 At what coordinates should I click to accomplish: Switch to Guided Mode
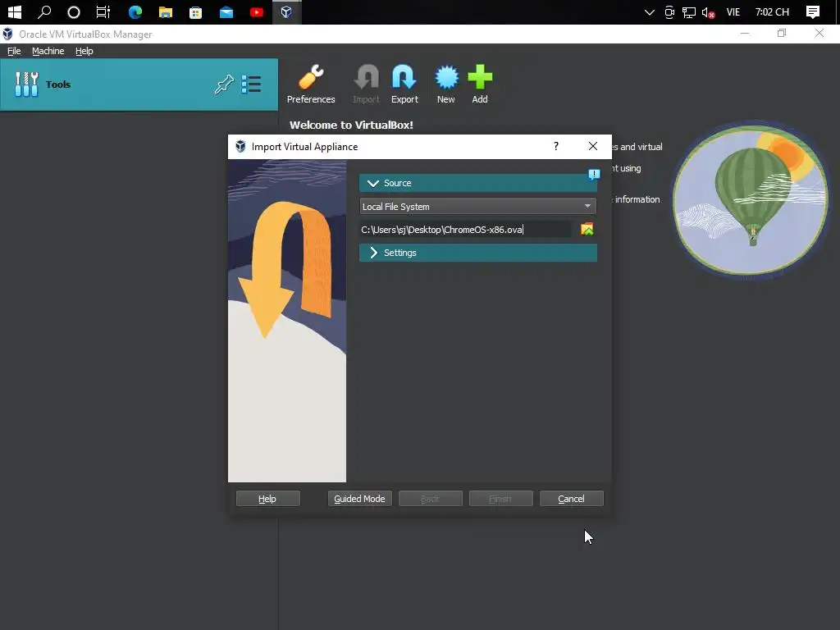coord(359,499)
